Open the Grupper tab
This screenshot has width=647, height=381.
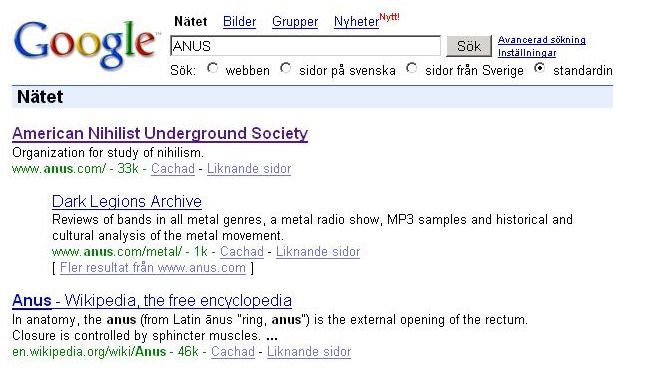(x=295, y=21)
